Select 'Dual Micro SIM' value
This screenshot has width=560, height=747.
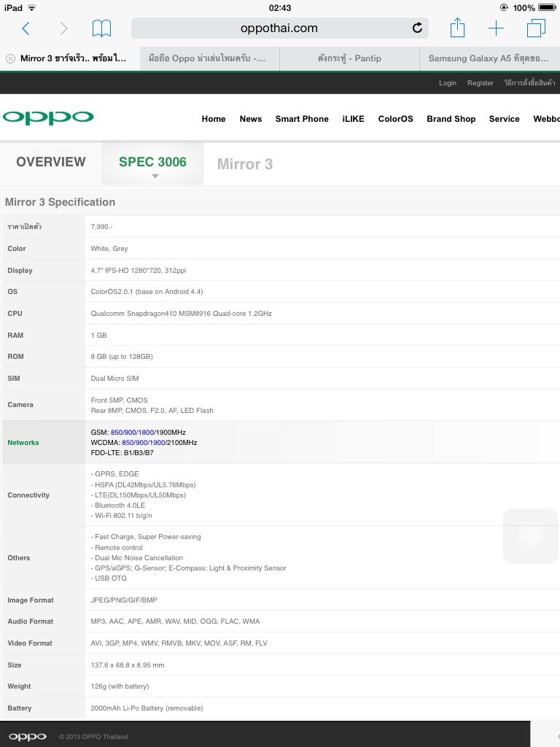tap(114, 379)
